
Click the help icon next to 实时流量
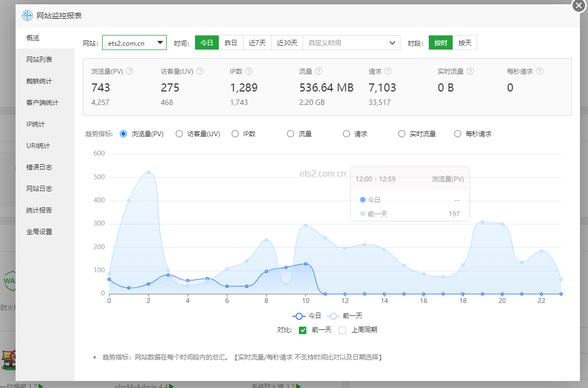(x=470, y=71)
